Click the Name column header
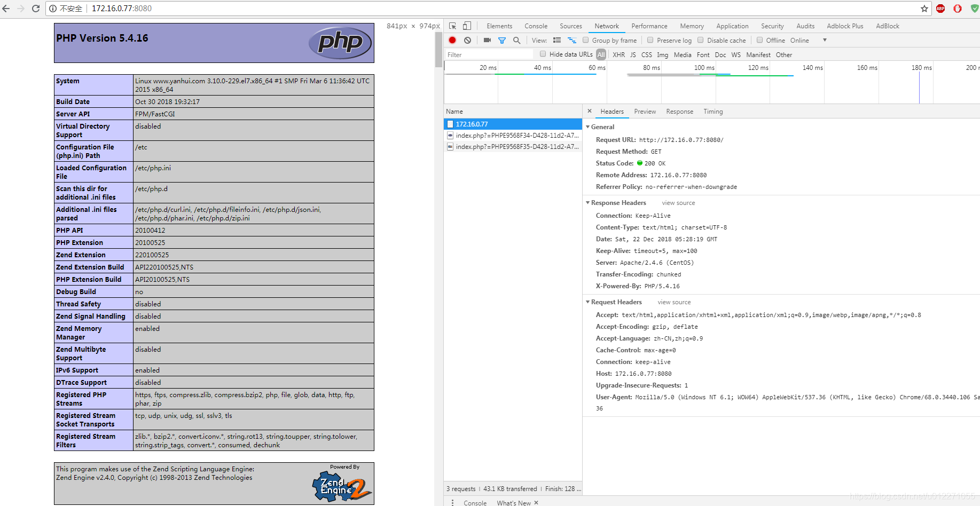Screen dimensions: 980x506 coord(513,111)
